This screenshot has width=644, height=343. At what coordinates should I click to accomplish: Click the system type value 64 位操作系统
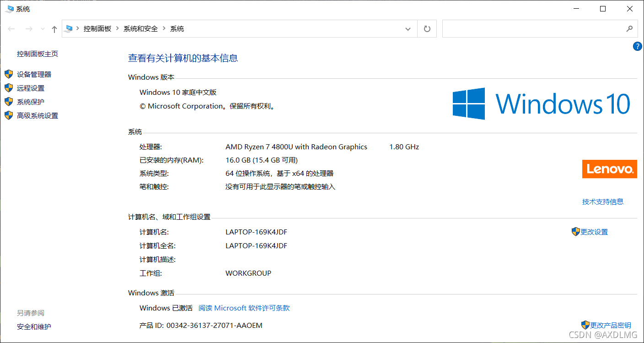[279, 174]
